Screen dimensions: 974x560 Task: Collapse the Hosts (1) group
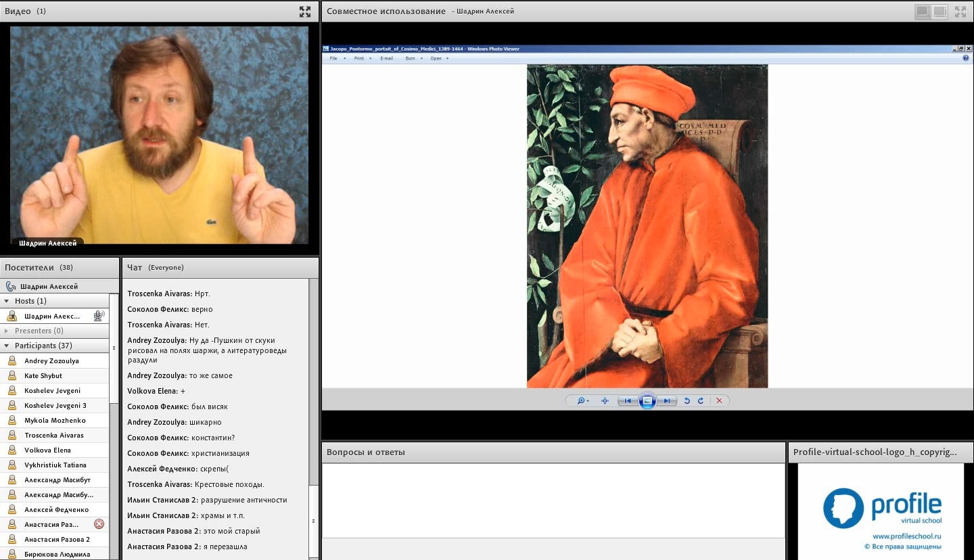pyautogui.click(x=7, y=301)
